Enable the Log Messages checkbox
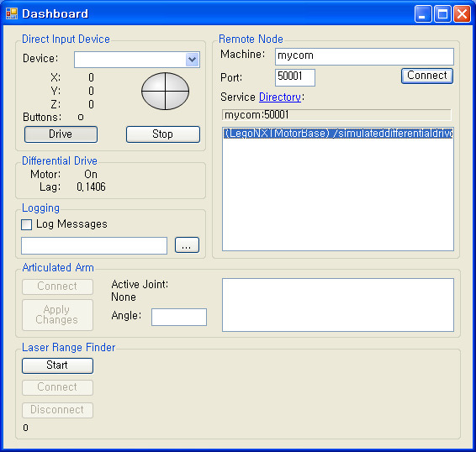 click(x=26, y=225)
